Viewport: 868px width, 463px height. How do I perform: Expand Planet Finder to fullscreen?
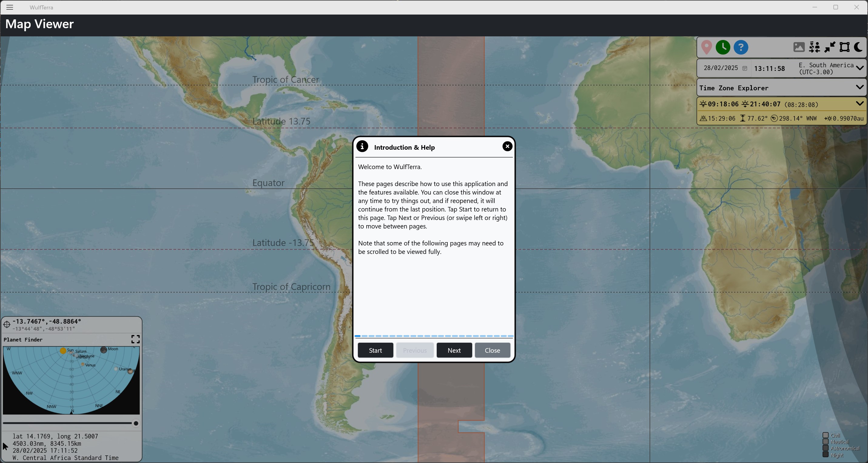pyautogui.click(x=135, y=339)
